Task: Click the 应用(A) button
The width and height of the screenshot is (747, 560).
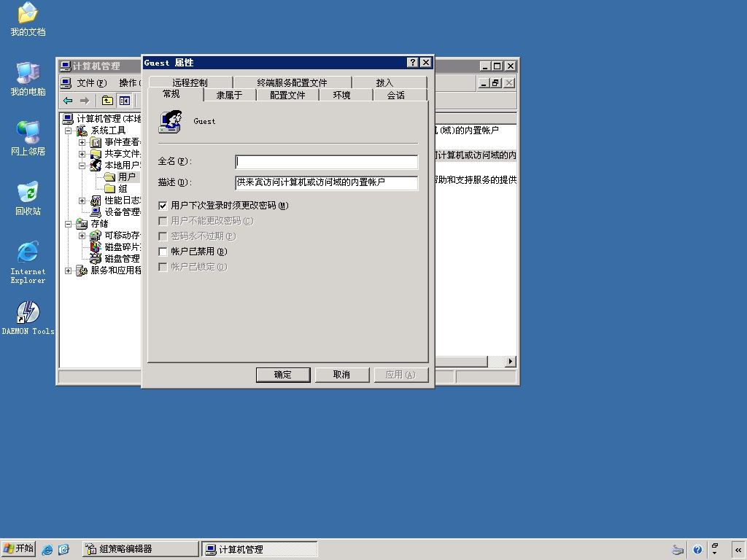Action: point(400,375)
